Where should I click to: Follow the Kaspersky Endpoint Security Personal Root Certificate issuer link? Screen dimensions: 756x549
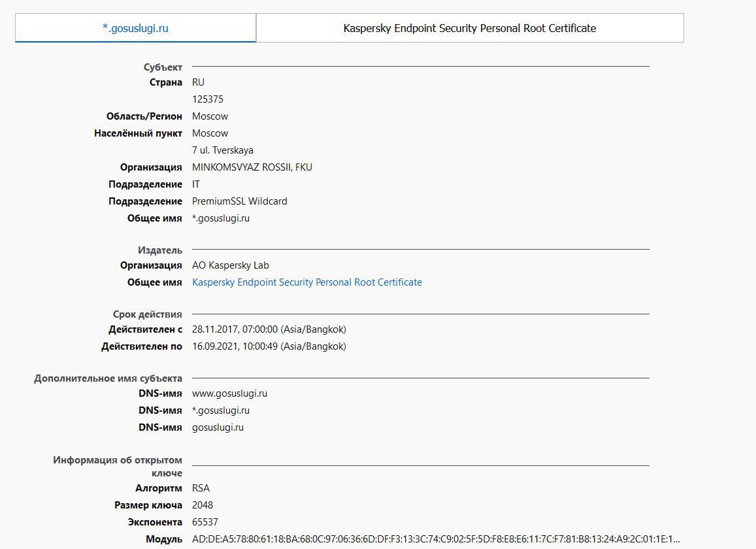coord(306,282)
